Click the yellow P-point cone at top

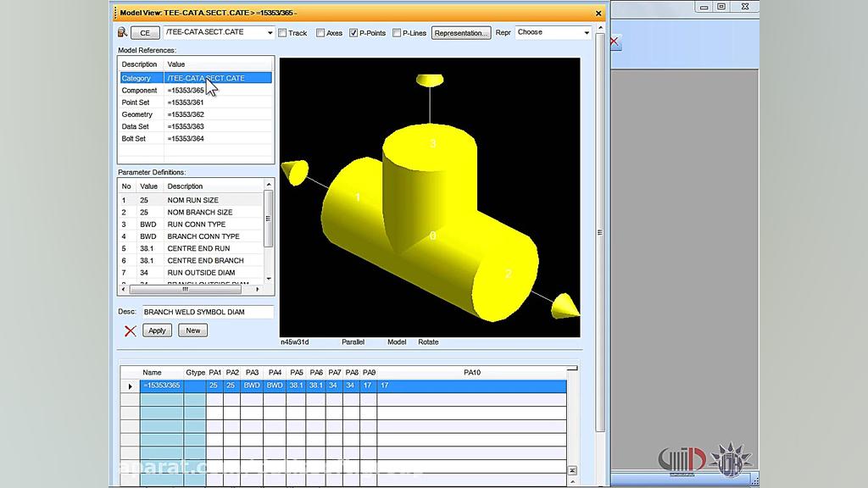pyautogui.click(x=430, y=80)
